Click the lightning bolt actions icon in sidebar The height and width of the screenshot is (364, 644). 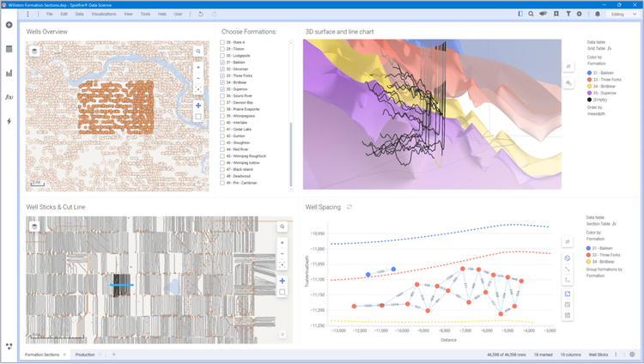pyautogui.click(x=9, y=121)
